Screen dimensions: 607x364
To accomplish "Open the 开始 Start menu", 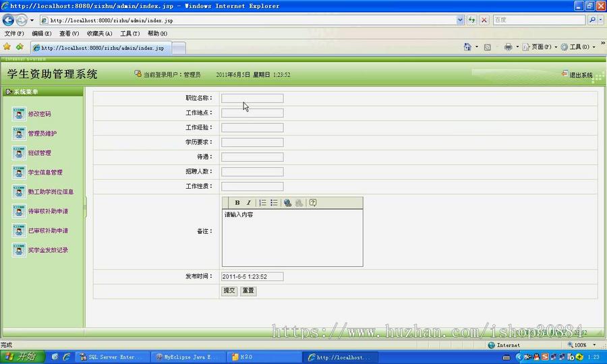I will point(22,357).
